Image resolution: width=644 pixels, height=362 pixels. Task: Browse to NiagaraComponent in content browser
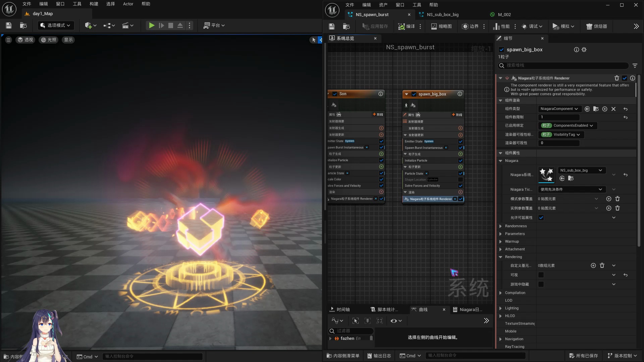pyautogui.click(x=596, y=109)
